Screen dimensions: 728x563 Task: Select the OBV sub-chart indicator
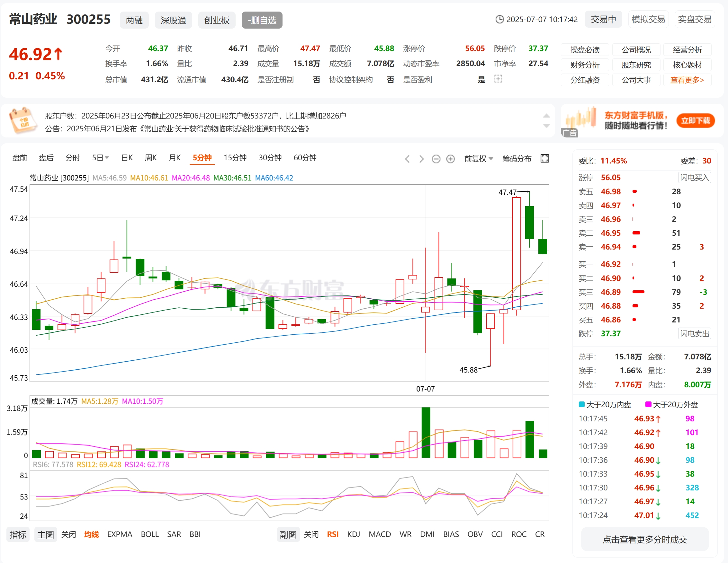coord(475,534)
